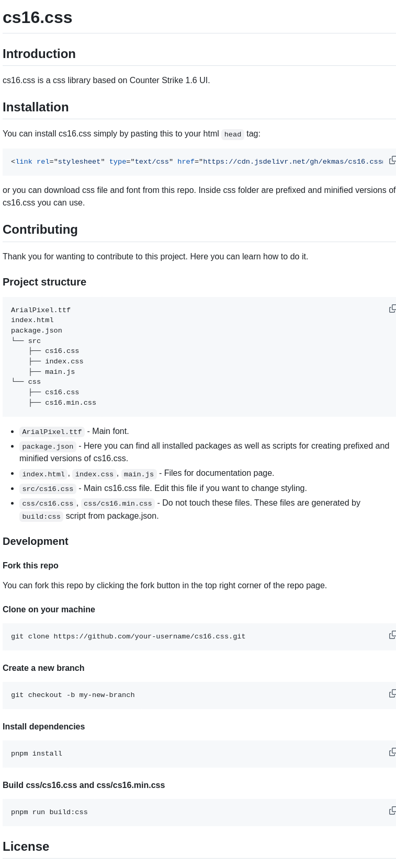Open the jsdelivr CDN URL in the code block
Screen dimensions: 396x868
pyautogui.click(x=290, y=162)
